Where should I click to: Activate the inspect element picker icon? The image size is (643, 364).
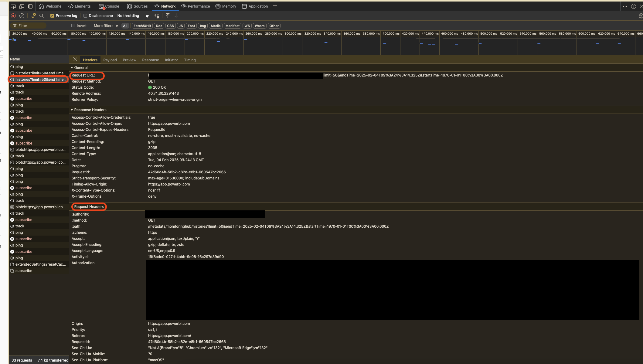(13, 6)
